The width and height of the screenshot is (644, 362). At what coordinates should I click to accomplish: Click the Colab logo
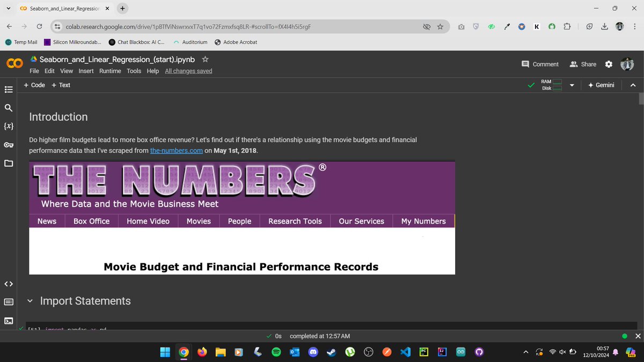(x=14, y=64)
